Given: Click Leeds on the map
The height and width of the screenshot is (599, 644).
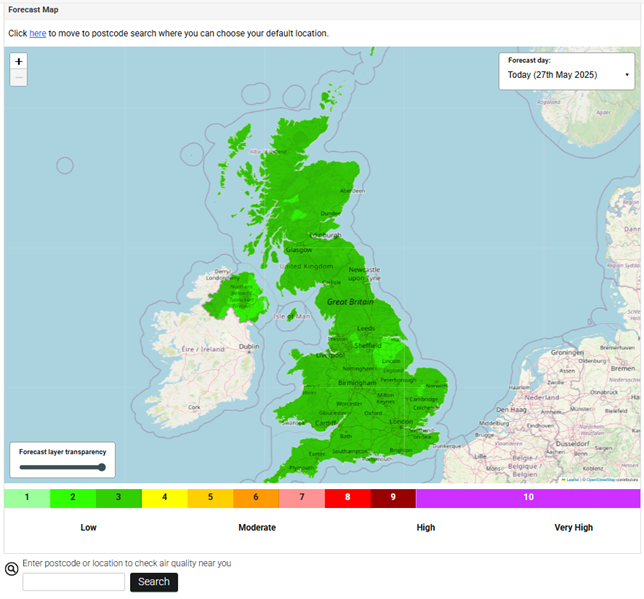Looking at the screenshot, I should click(366, 328).
